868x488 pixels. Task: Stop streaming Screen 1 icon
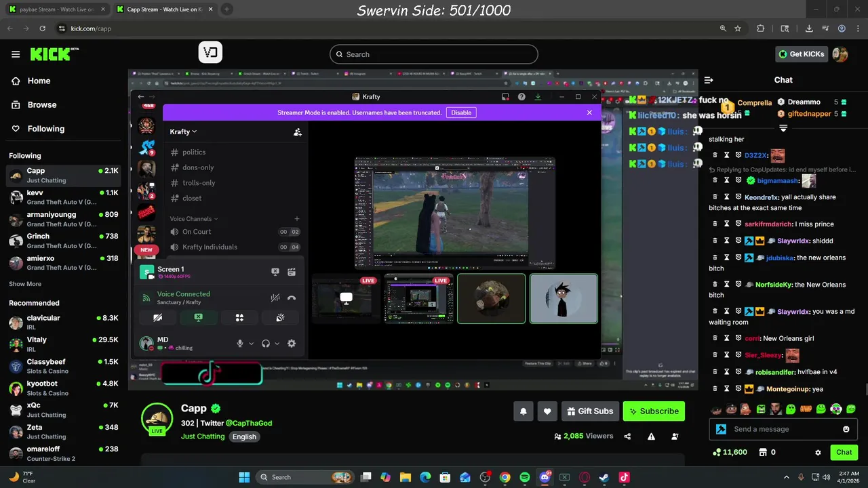[x=275, y=272]
